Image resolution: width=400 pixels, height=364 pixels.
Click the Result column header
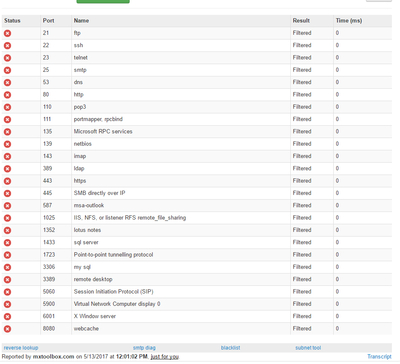(x=301, y=21)
